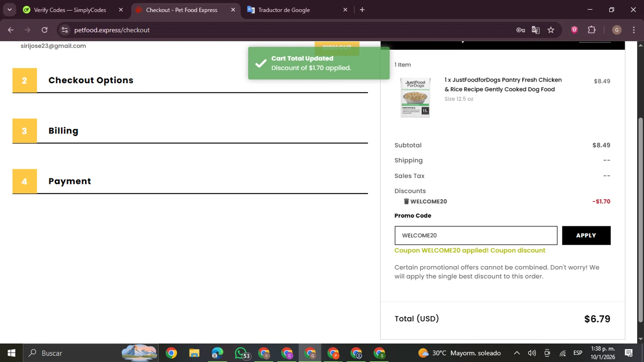Image resolution: width=644 pixels, height=362 pixels.
Task: Open the volume speaker tray icon
Action: (532, 353)
